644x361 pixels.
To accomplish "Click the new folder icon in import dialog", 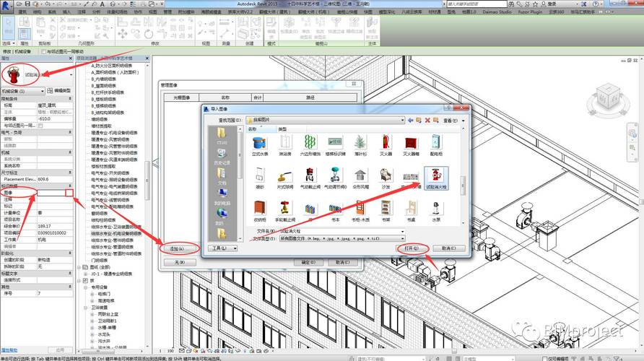I will click(435, 120).
